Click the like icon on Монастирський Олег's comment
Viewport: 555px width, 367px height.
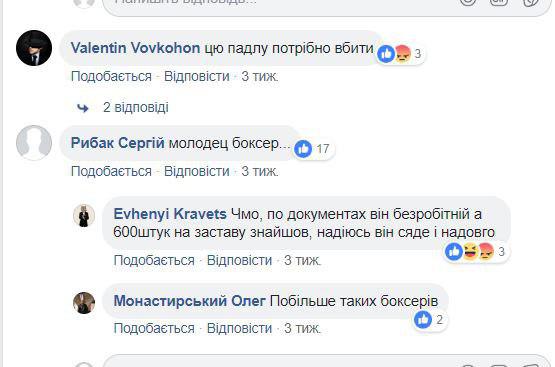tap(423, 320)
